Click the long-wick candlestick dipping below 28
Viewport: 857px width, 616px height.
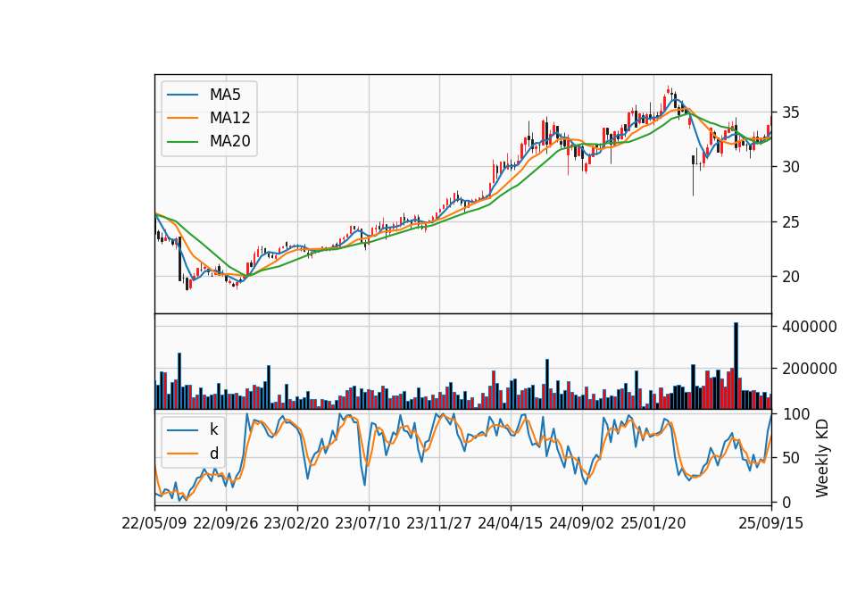pyautogui.click(x=693, y=175)
